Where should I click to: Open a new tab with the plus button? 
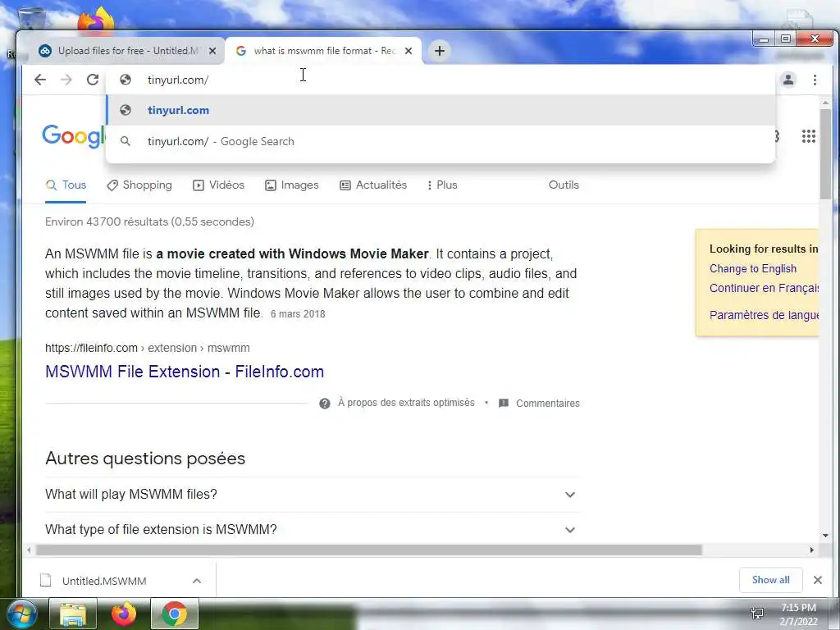tap(440, 51)
